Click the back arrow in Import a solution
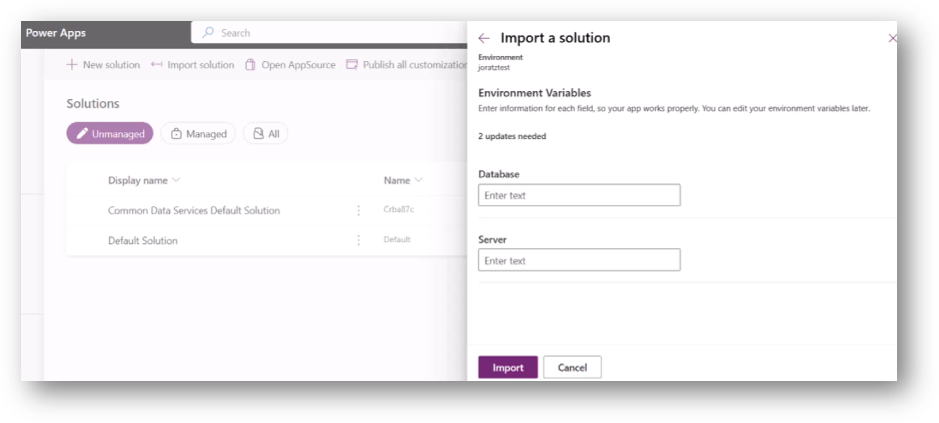Screen dimensions: 939x423 484,38
